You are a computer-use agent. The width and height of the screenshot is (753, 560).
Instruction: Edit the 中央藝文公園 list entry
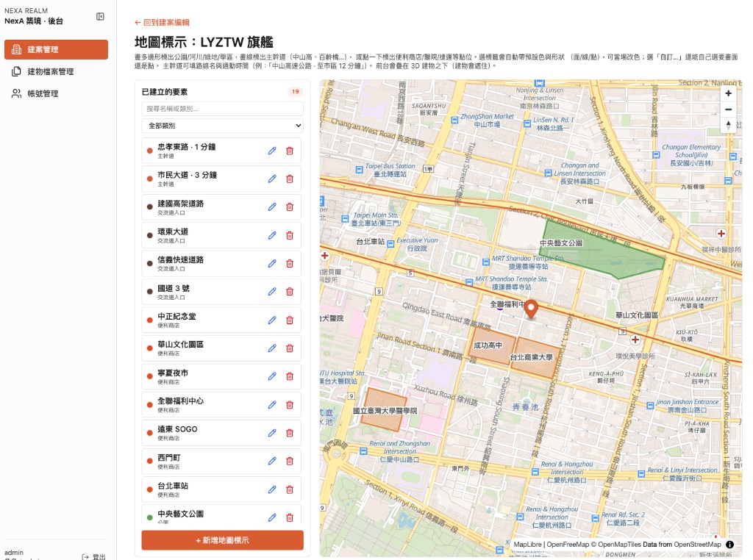click(272, 517)
